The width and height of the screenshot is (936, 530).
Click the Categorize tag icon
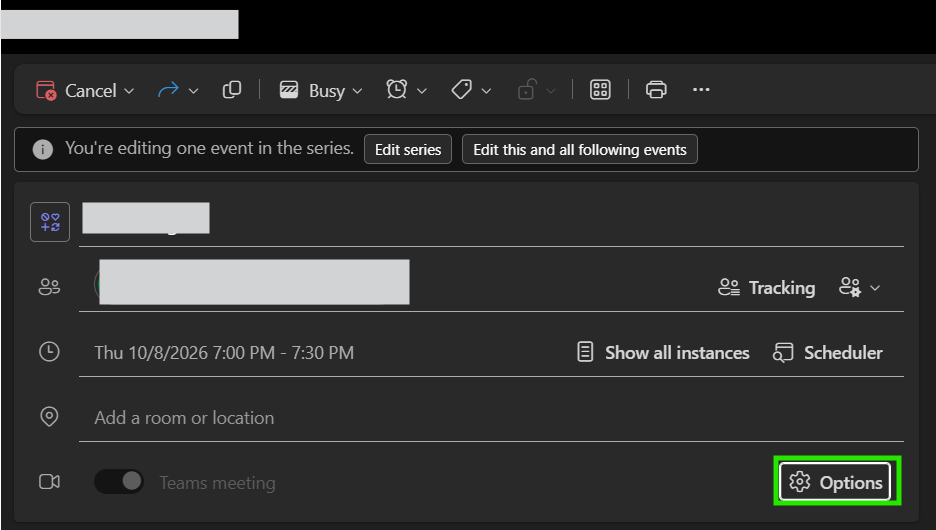click(x=461, y=90)
